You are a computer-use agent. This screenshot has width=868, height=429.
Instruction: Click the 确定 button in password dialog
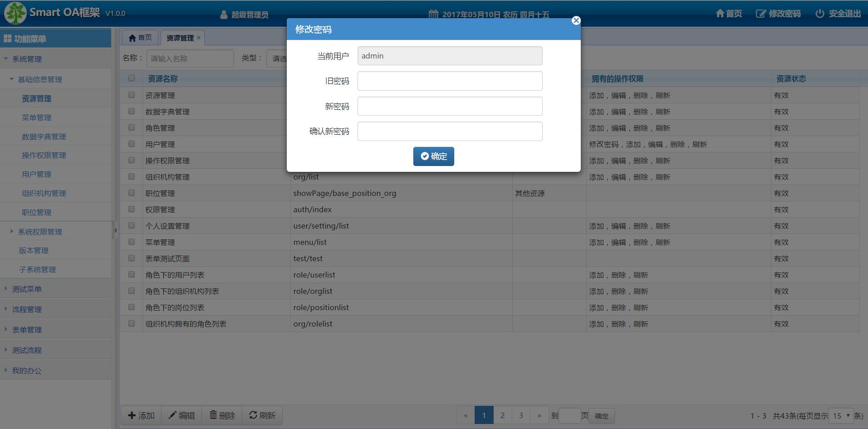pyautogui.click(x=433, y=156)
